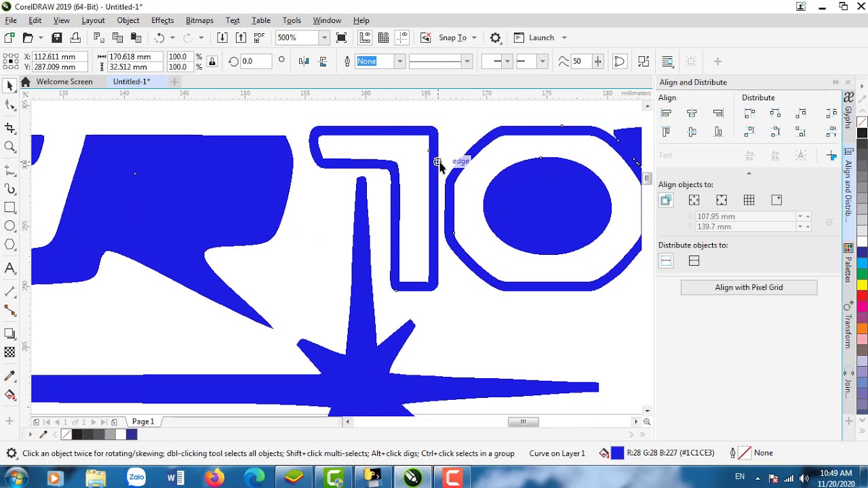868x488 pixels.
Task: Select the Freehand tool
Action: point(9,170)
